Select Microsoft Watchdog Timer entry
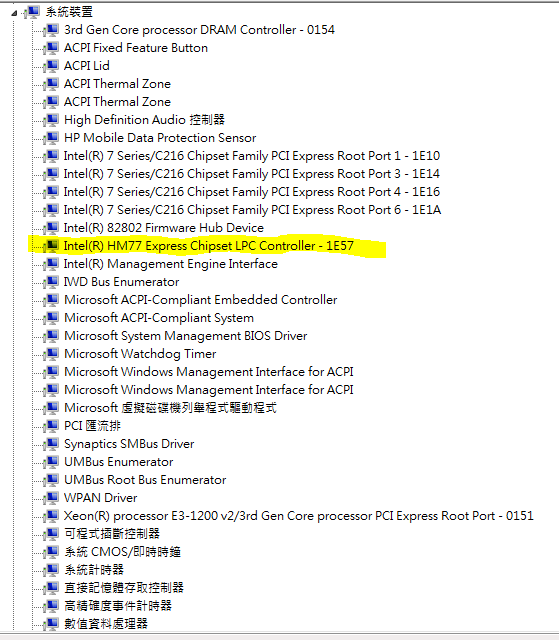 pyautogui.click(x=140, y=353)
